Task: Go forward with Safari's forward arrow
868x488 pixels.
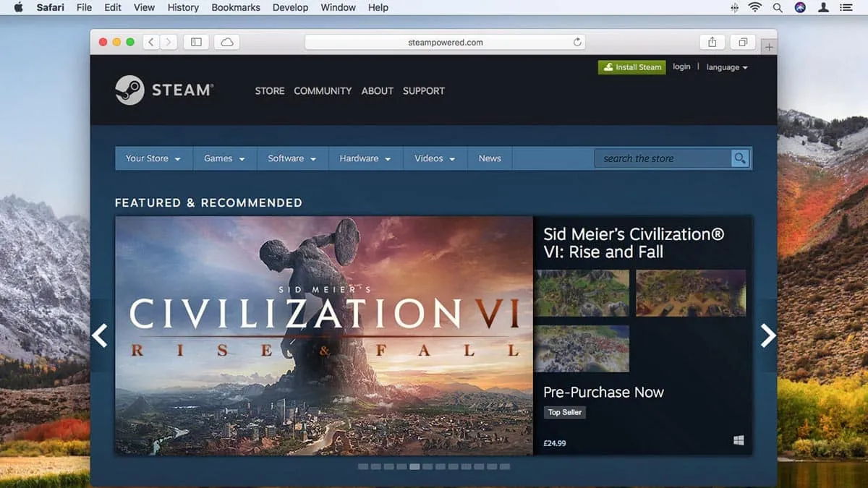Action: tap(168, 42)
